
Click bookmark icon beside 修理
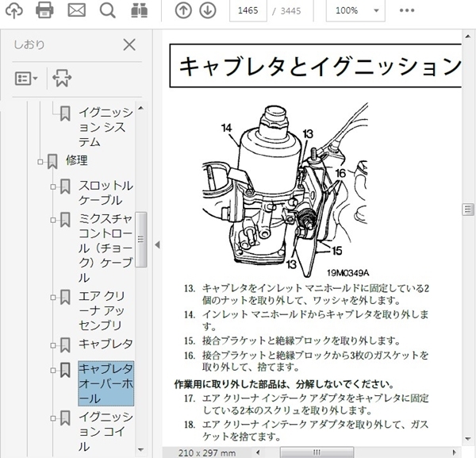coord(52,161)
